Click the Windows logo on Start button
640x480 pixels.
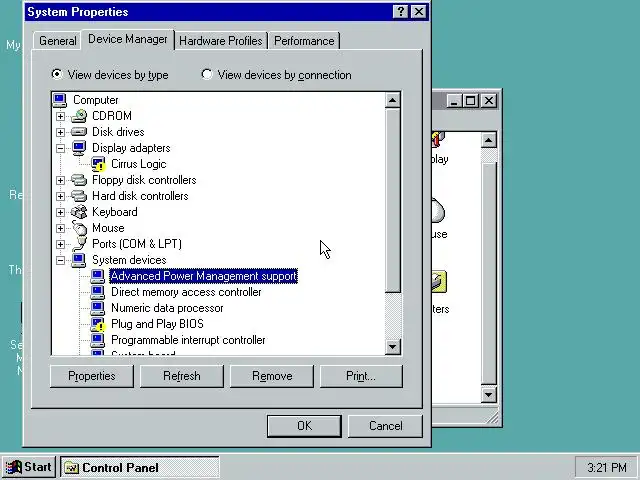pyautogui.click(x=13, y=467)
